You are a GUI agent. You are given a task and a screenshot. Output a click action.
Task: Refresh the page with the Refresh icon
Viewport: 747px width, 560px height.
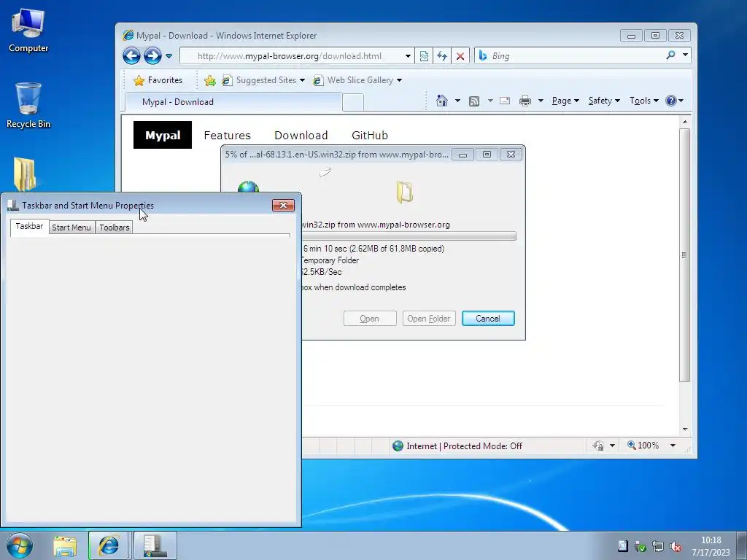click(442, 55)
